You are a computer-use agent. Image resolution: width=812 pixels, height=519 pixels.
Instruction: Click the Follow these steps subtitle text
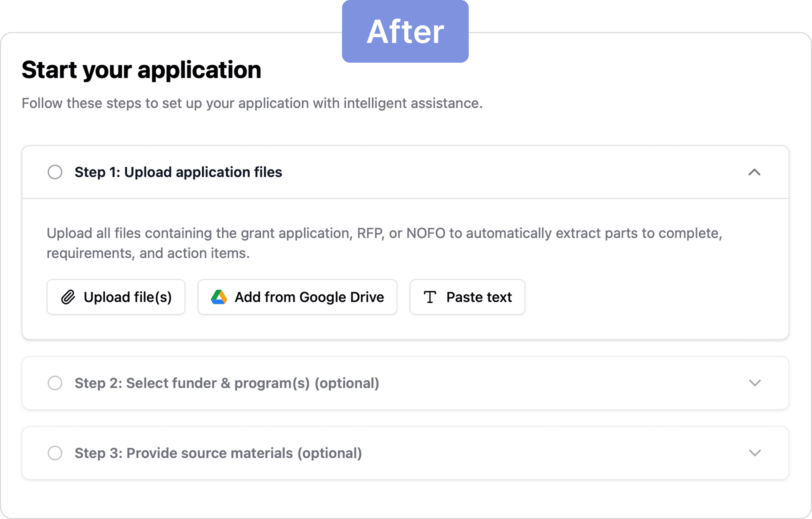pyautogui.click(x=252, y=103)
